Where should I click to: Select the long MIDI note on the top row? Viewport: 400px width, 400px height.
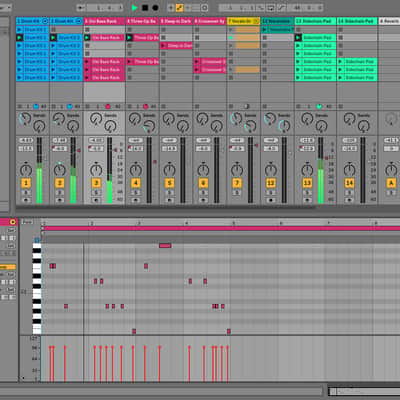tap(165, 246)
